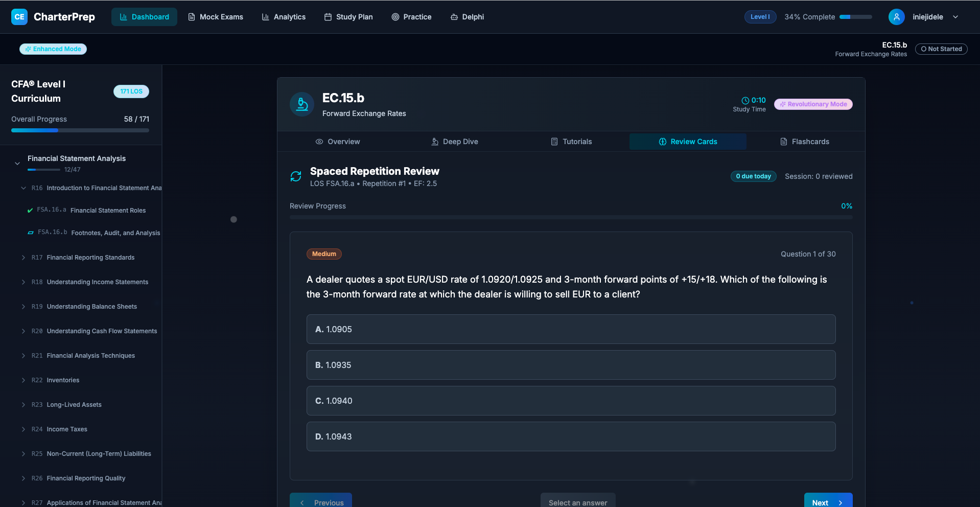Click the Practice target icon
The image size is (980, 507).
tap(395, 17)
